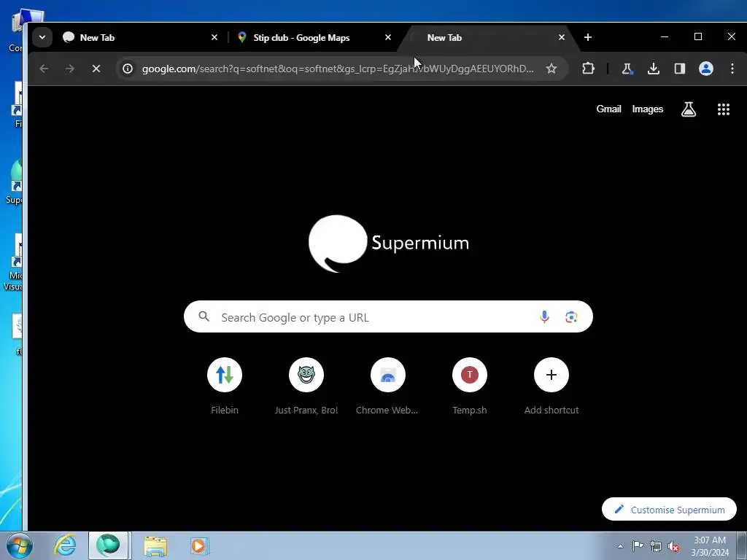Open the Filebin shortcut

[x=225, y=386]
